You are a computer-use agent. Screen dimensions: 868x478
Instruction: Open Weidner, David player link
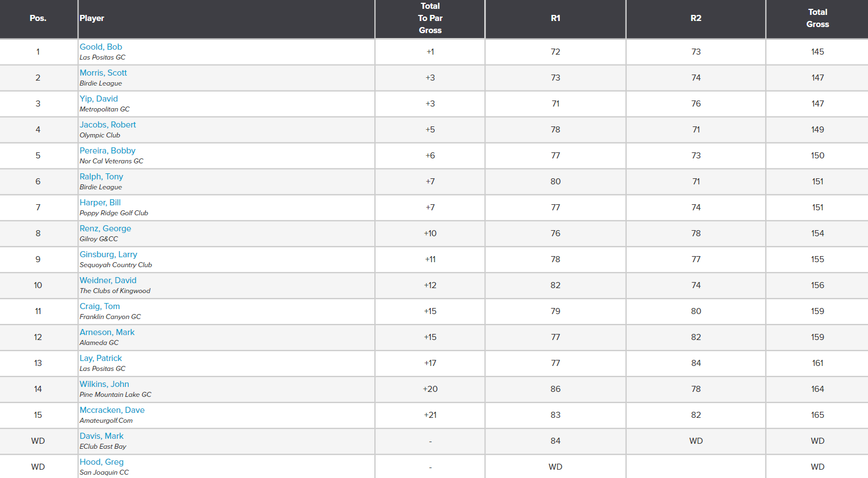point(108,280)
